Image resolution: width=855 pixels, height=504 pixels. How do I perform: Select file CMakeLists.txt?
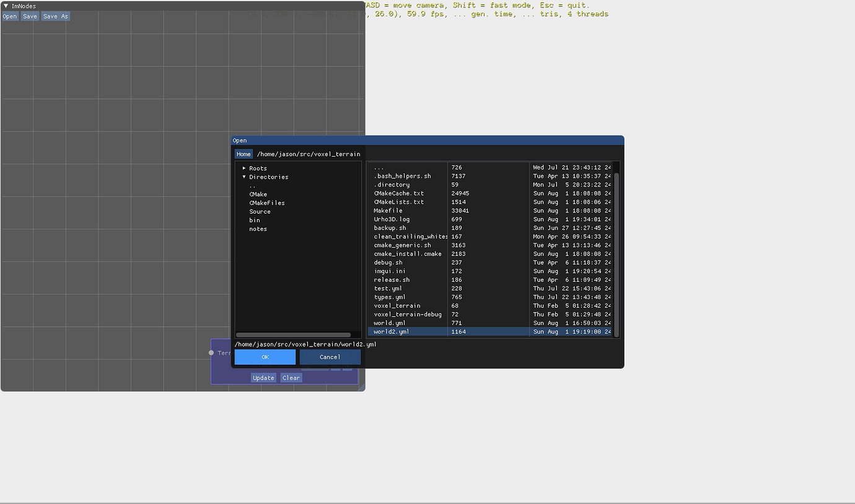[489, 202]
